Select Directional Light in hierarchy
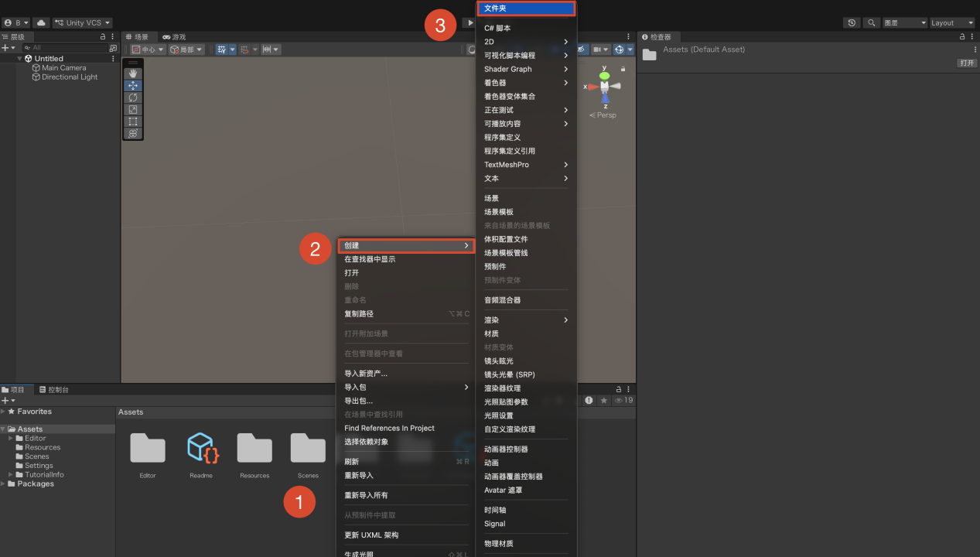The image size is (980, 557). tap(70, 77)
